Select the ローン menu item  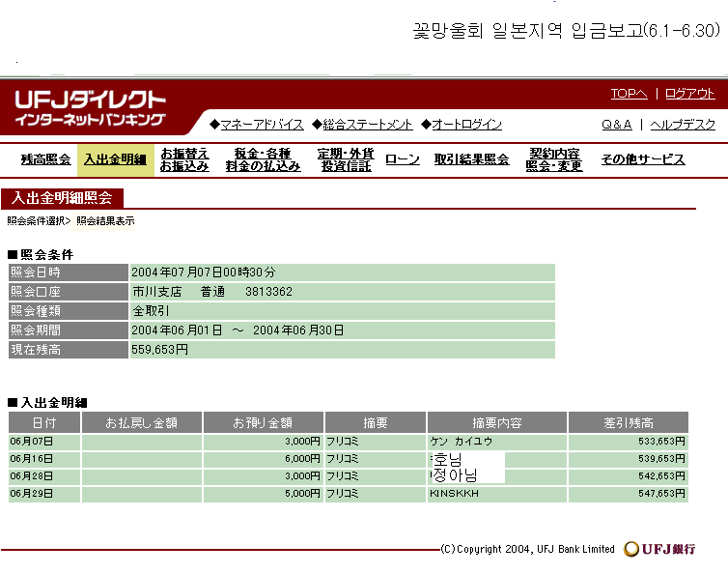click(403, 159)
